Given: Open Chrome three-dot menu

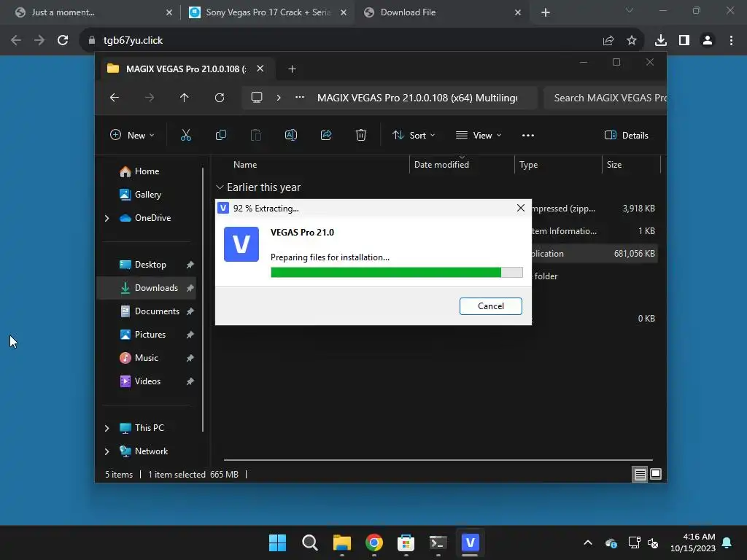Looking at the screenshot, I should point(731,41).
